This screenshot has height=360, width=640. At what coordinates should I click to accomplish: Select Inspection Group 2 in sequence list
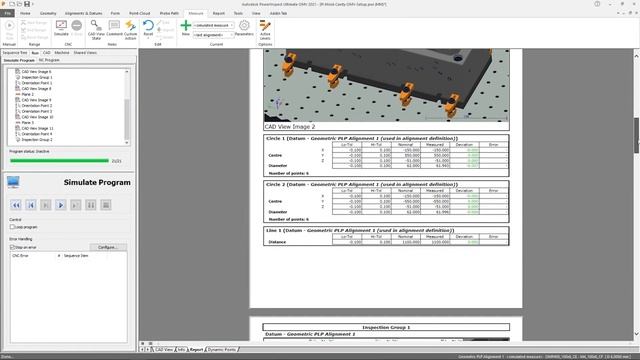pos(37,140)
